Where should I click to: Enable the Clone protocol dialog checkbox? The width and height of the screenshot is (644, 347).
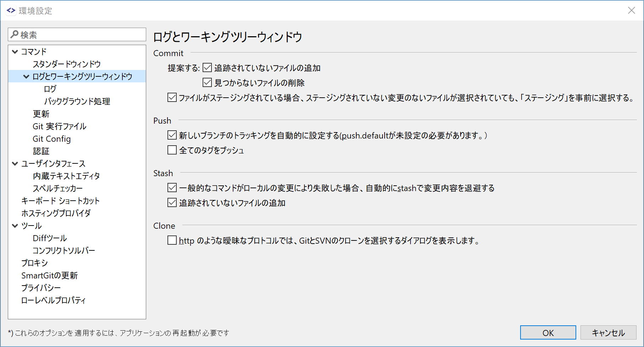[x=172, y=240]
